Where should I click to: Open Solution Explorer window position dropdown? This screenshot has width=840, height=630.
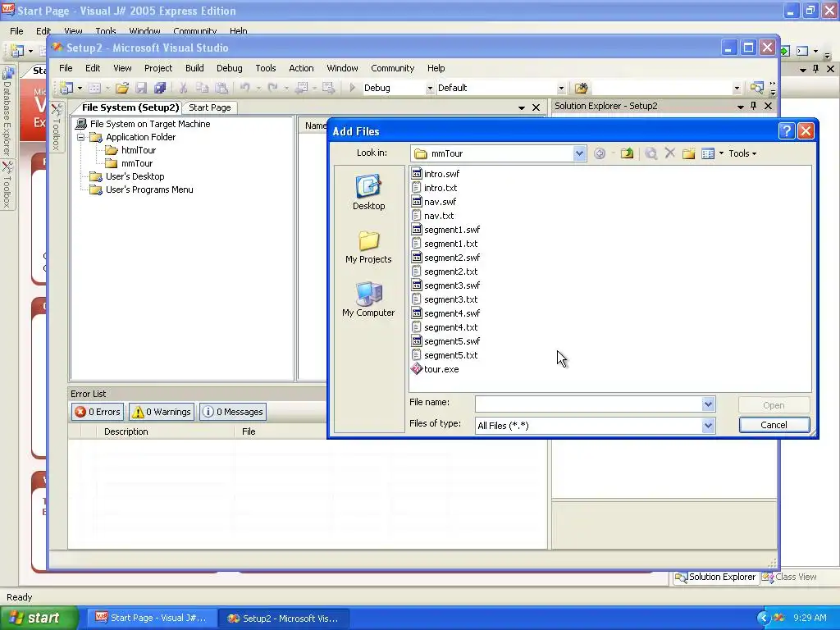[x=741, y=107]
